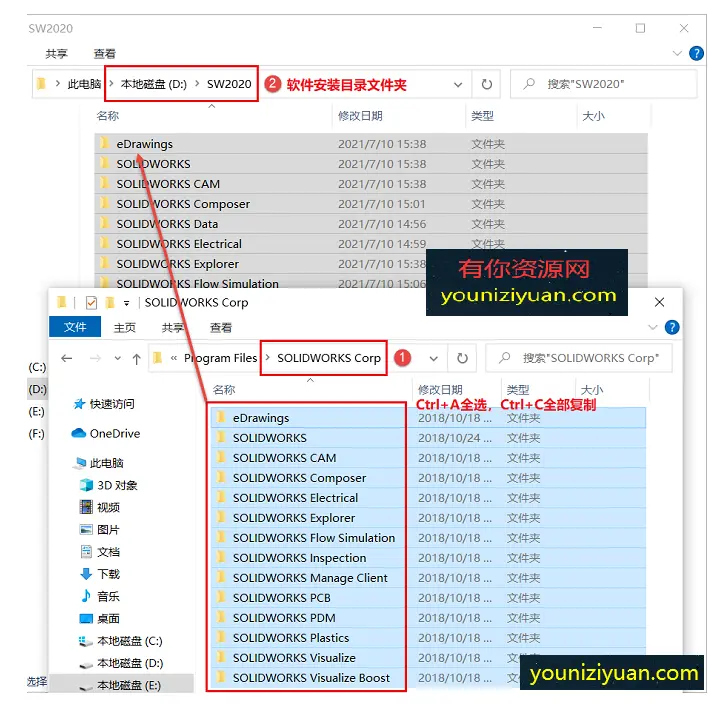The height and width of the screenshot is (704, 717).
Task: Open 文档 (Documents) in sidebar
Action: [x=100, y=552]
